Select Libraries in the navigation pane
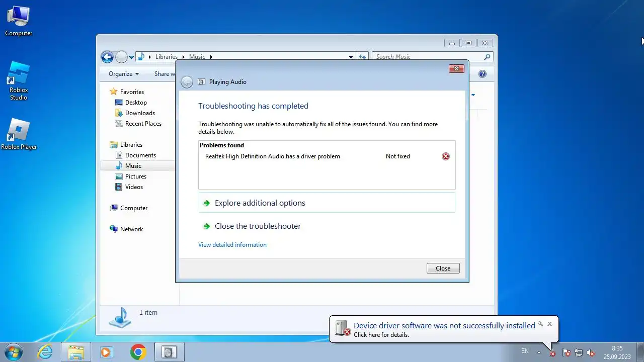 pos(131,145)
